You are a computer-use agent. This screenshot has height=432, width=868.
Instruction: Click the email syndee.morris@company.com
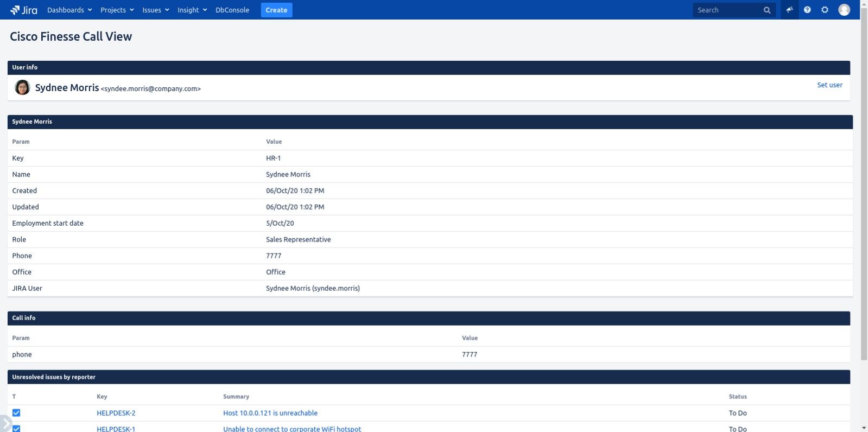[151, 88]
